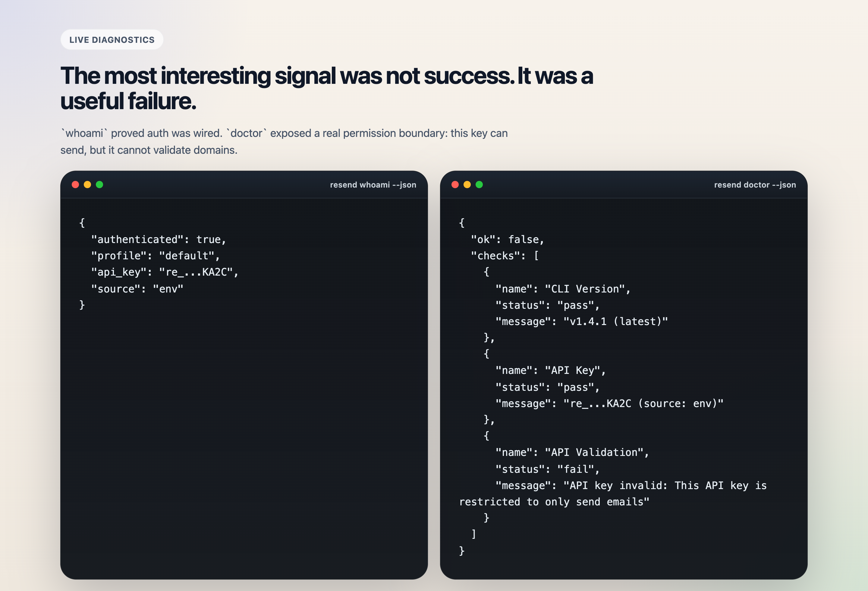This screenshot has width=868, height=591.
Task: Click the green zoom dot on whoami terminal
Action: (x=100, y=184)
